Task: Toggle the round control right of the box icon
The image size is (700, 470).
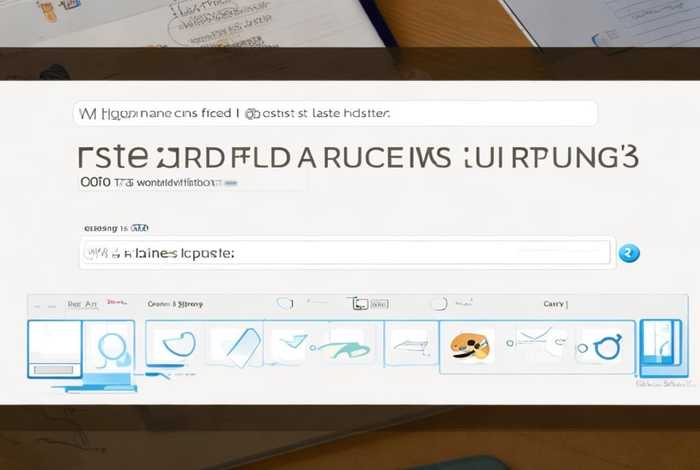Action: [437, 302]
